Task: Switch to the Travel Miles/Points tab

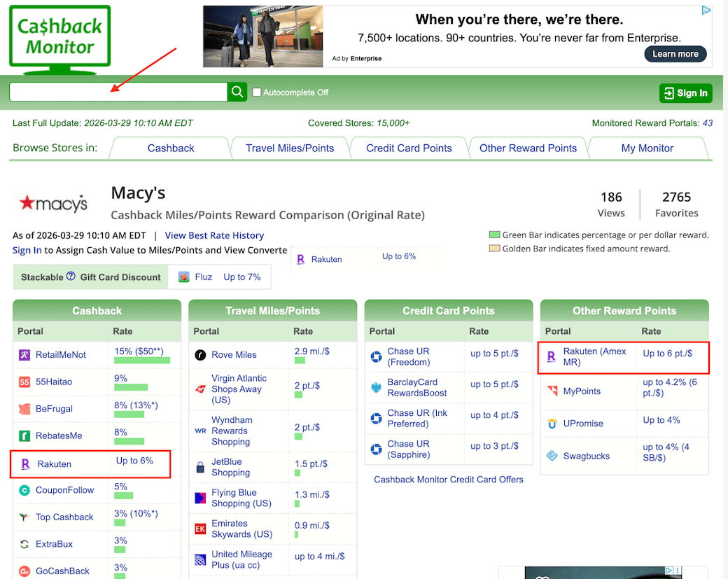Action: pyautogui.click(x=290, y=148)
